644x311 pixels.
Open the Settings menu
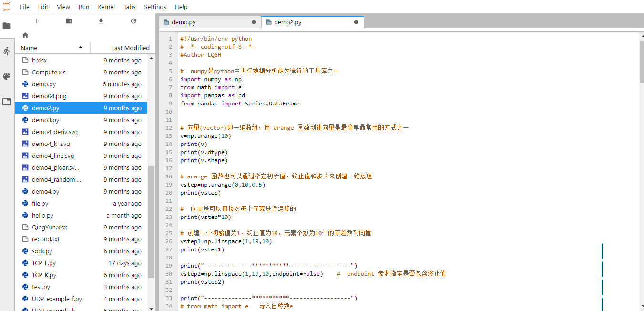[155, 7]
